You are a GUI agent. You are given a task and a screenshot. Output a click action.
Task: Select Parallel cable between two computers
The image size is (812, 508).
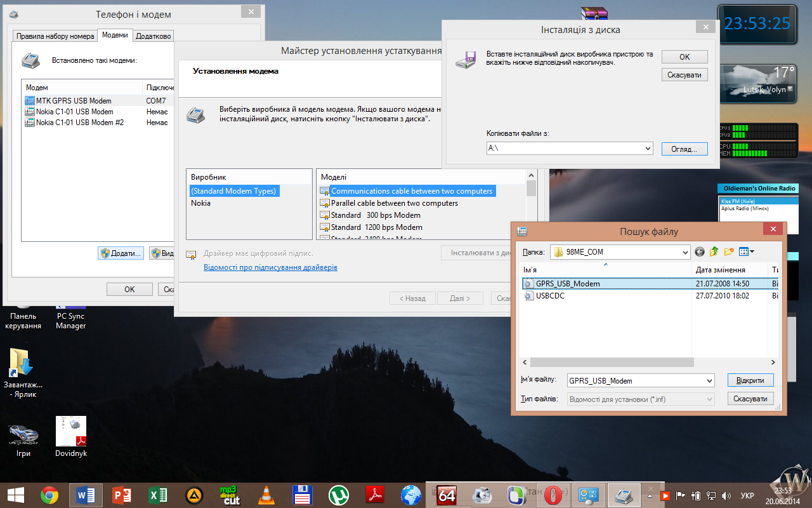click(x=389, y=203)
